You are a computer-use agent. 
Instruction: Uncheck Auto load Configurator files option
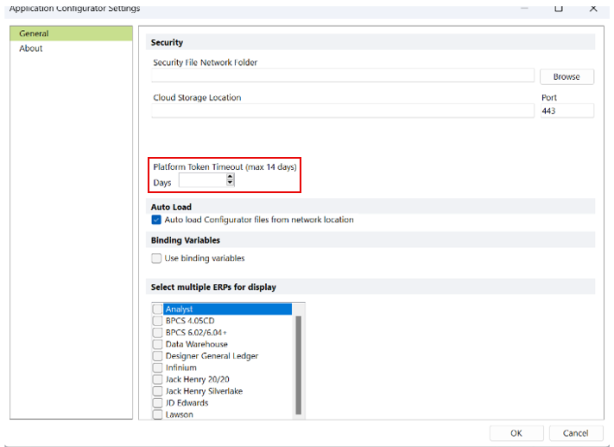click(156, 220)
